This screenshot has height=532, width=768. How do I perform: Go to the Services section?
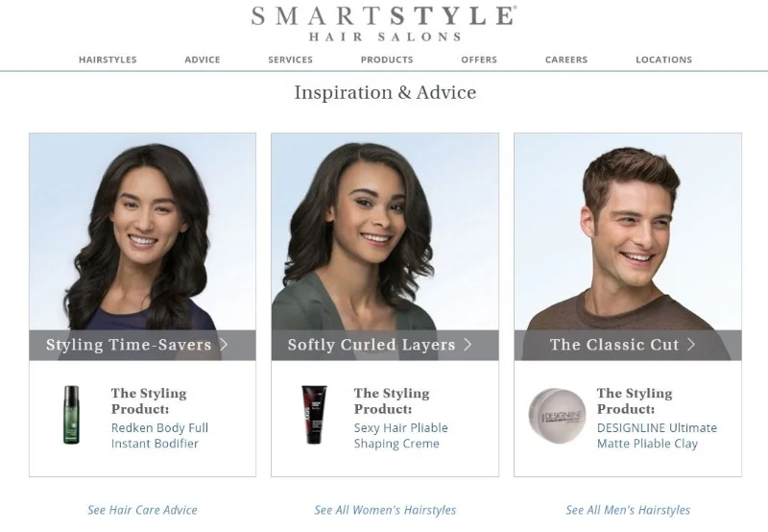point(291,60)
